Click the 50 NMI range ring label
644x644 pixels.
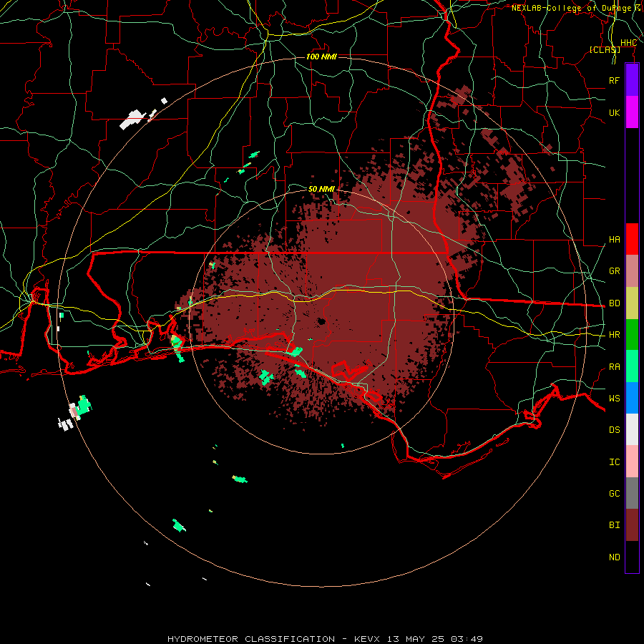[x=321, y=189]
